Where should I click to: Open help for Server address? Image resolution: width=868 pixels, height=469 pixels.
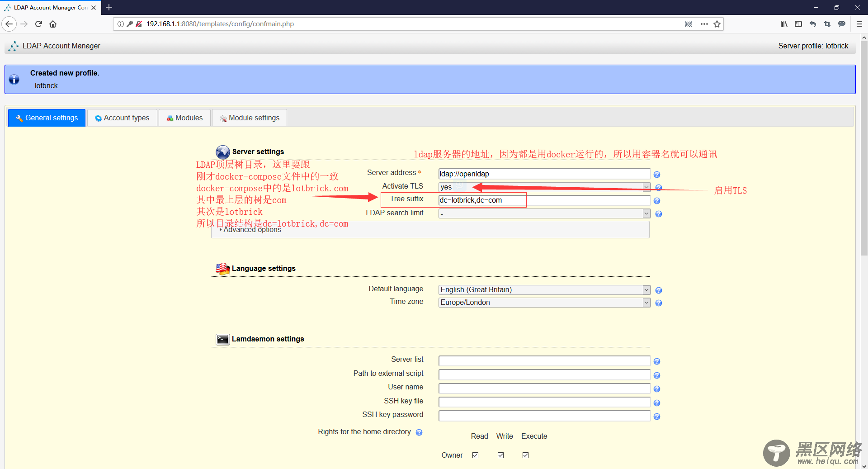coord(657,175)
